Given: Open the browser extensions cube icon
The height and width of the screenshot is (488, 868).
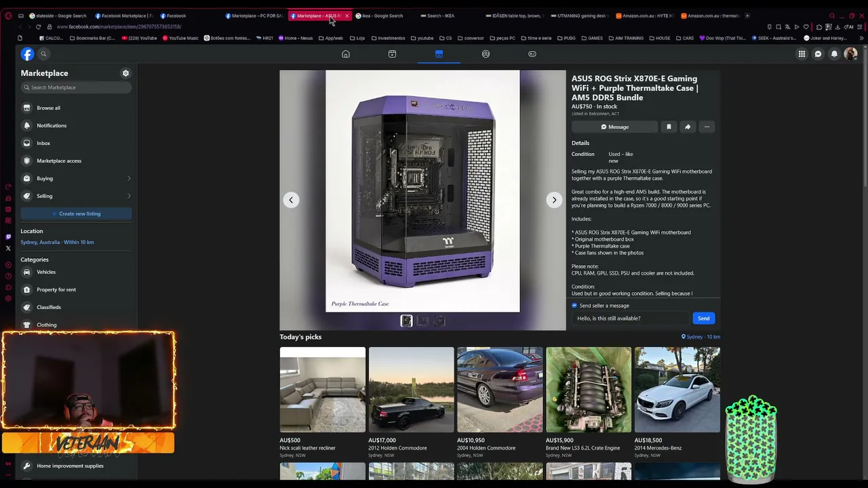Looking at the screenshot, I should pos(819,27).
